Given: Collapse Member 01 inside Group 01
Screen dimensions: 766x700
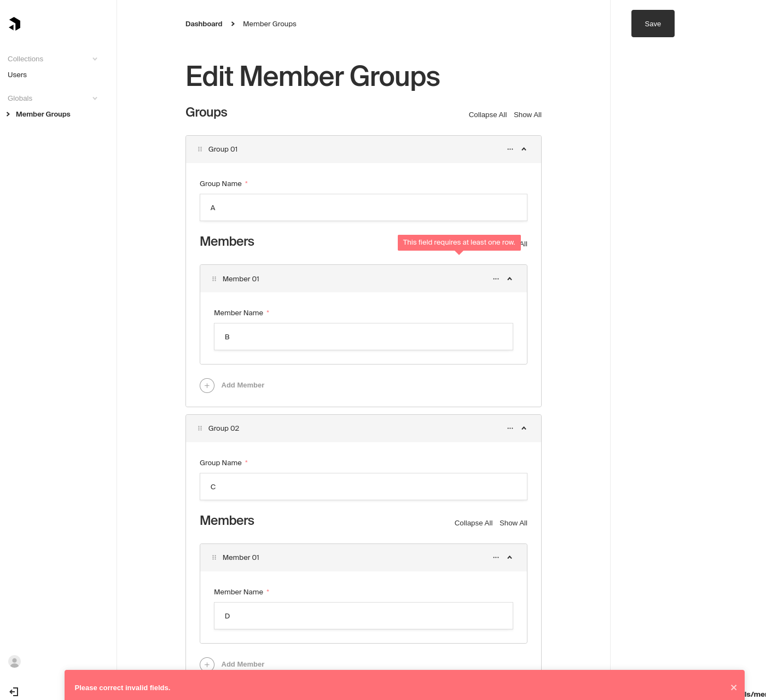Looking at the screenshot, I should click(x=509, y=279).
